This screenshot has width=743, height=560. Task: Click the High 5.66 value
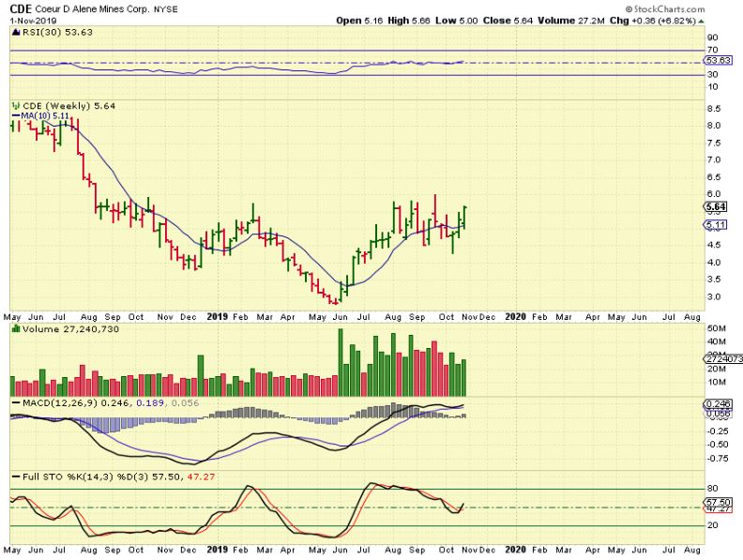coord(409,21)
